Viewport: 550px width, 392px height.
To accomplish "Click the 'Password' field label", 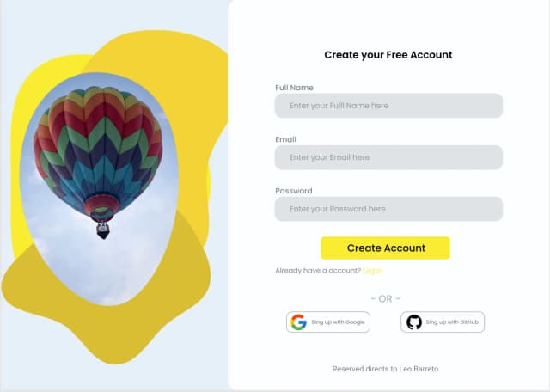I will tap(294, 191).
